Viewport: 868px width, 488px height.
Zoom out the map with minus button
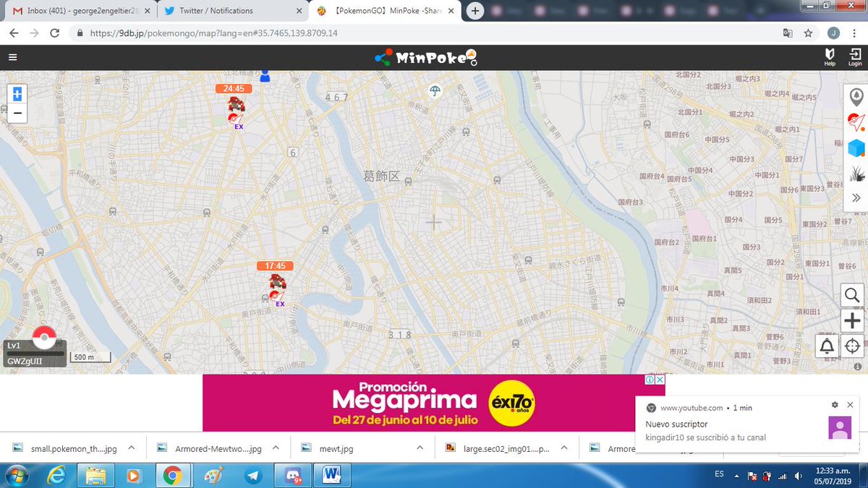coord(17,113)
